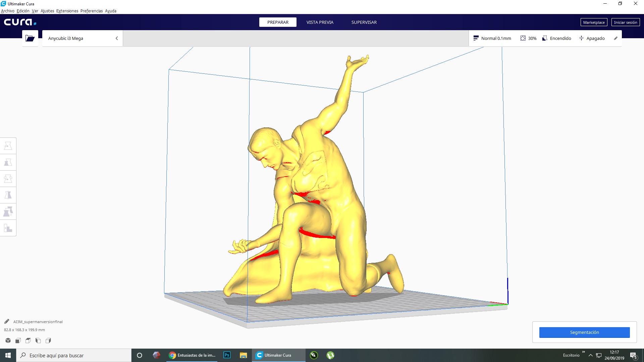
Task: Click the open file folder icon
Action: (x=30, y=38)
